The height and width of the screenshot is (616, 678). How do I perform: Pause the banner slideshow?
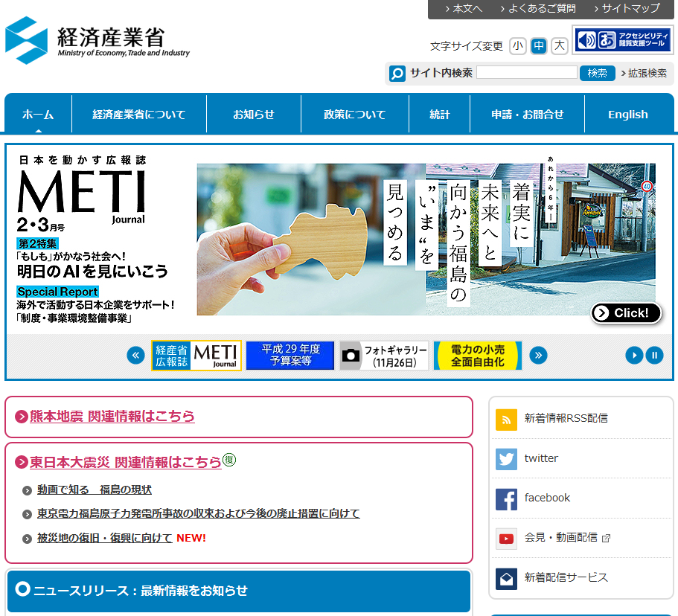pos(654,356)
